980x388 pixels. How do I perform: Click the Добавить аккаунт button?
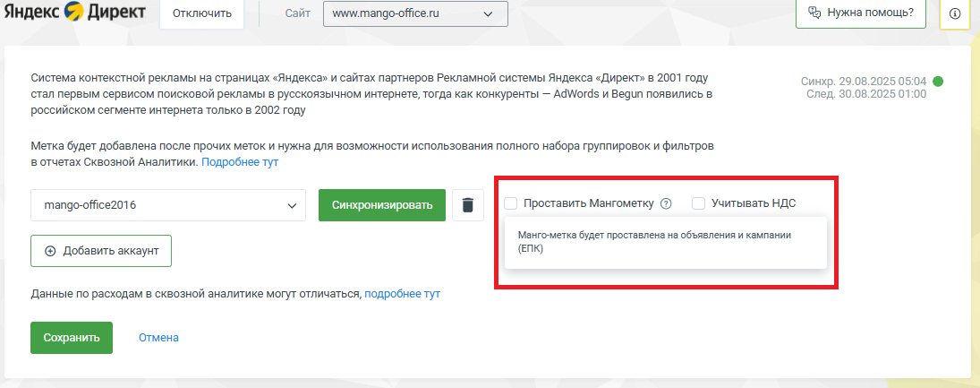[101, 251]
